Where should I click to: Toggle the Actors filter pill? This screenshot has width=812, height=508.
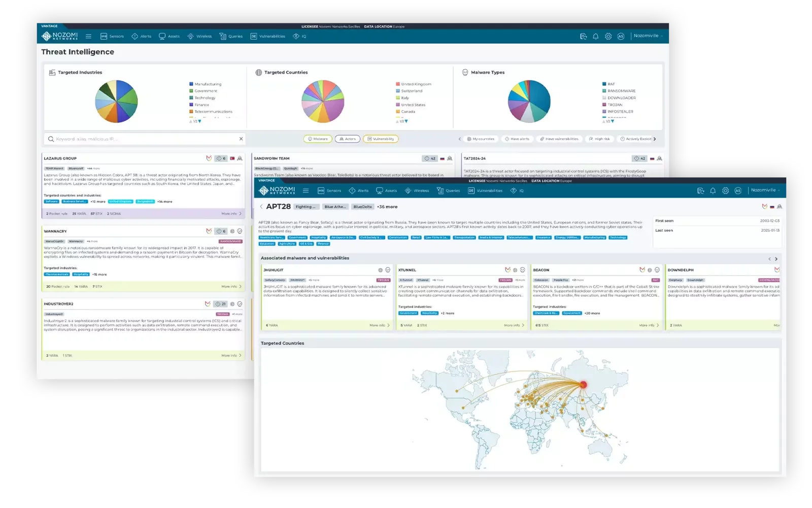[348, 139]
